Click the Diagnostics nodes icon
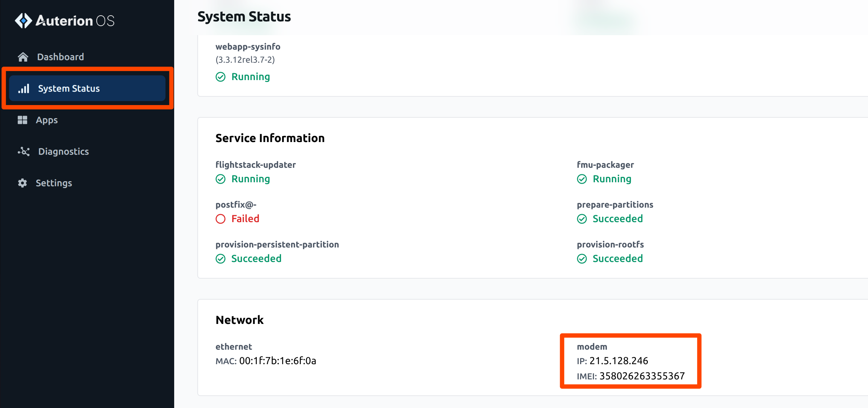 tap(24, 151)
